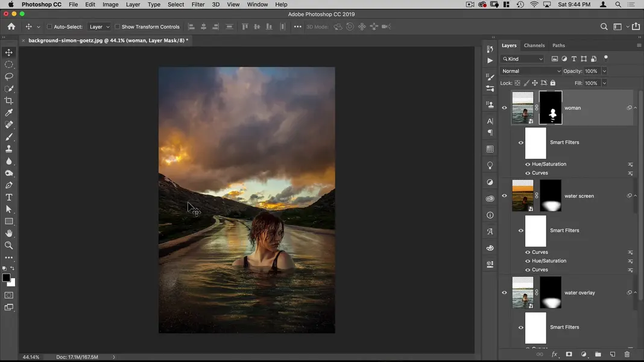
Task: Select the Clone Stamp tool
Action: [8, 149]
